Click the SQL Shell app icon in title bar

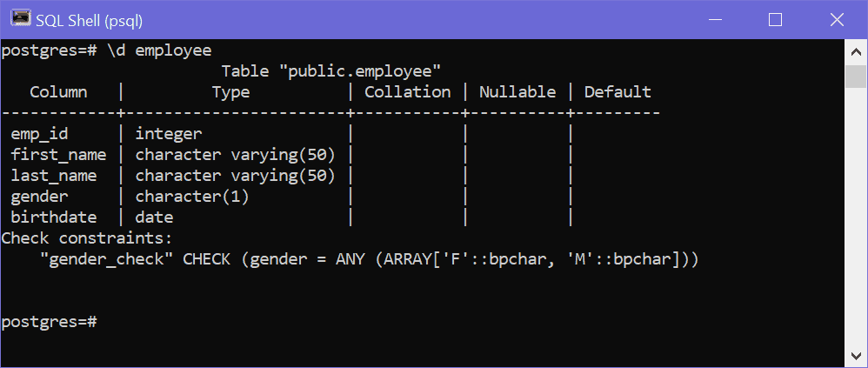click(21, 20)
